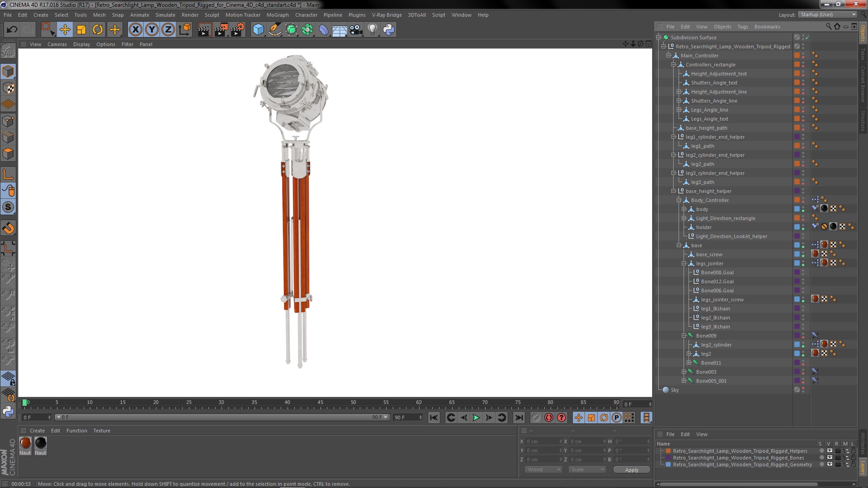Toggle Subdivision Surface enable checkmark

pos(807,38)
